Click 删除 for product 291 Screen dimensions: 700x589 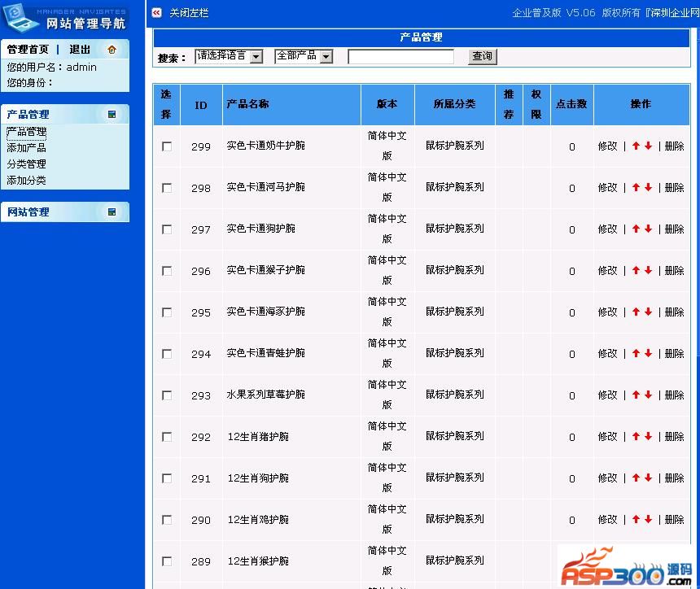(x=674, y=478)
